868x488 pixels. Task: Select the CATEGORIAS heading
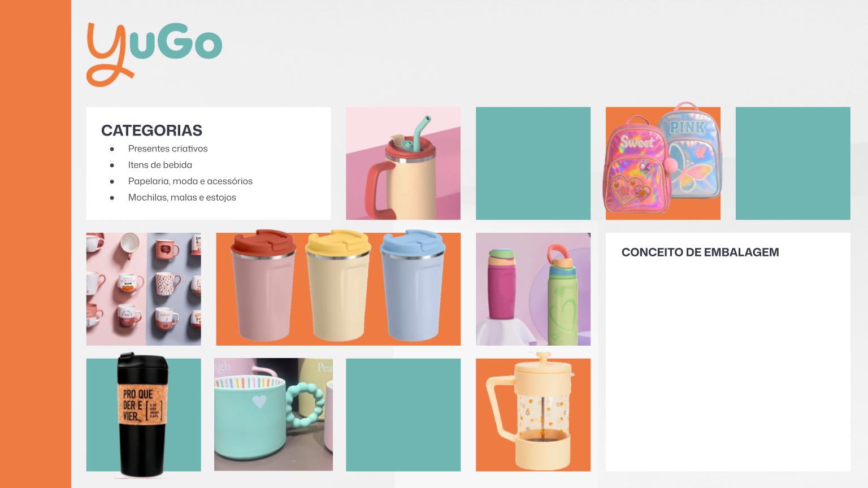pos(151,130)
